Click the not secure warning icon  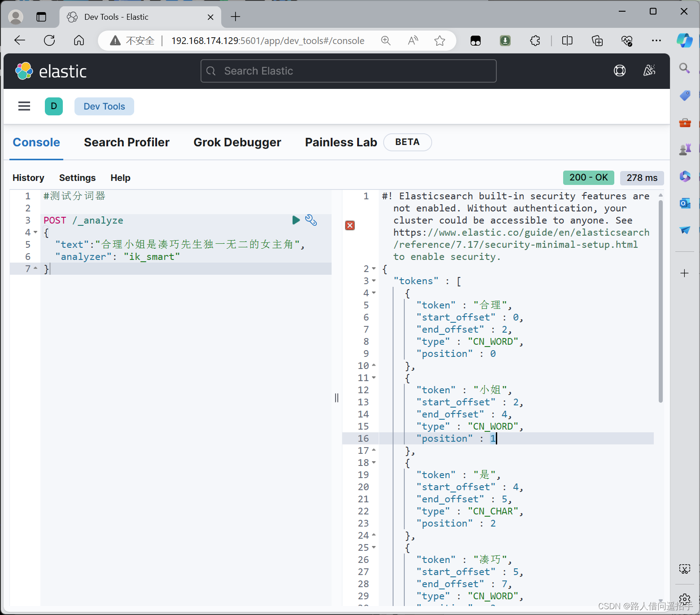tap(115, 41)
